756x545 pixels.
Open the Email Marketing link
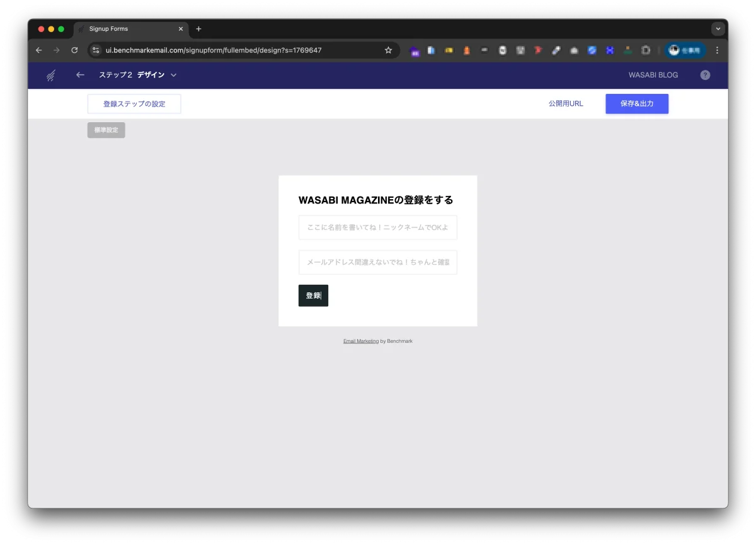tap(361, 341)
